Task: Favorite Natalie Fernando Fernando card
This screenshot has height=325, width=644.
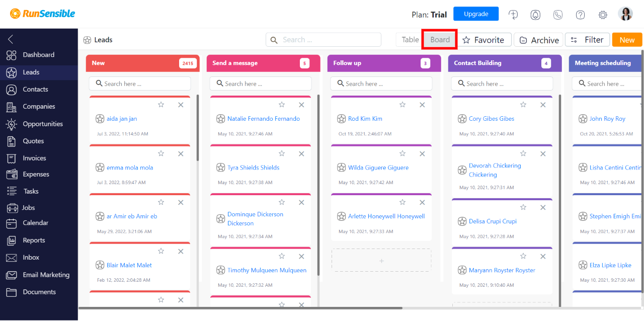Action: coord(282,105)
